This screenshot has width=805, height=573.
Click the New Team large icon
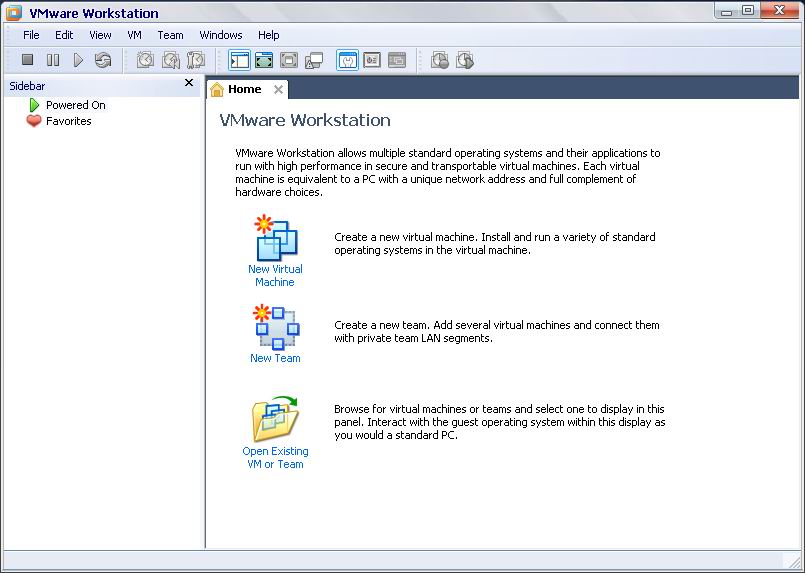[275, 327]
